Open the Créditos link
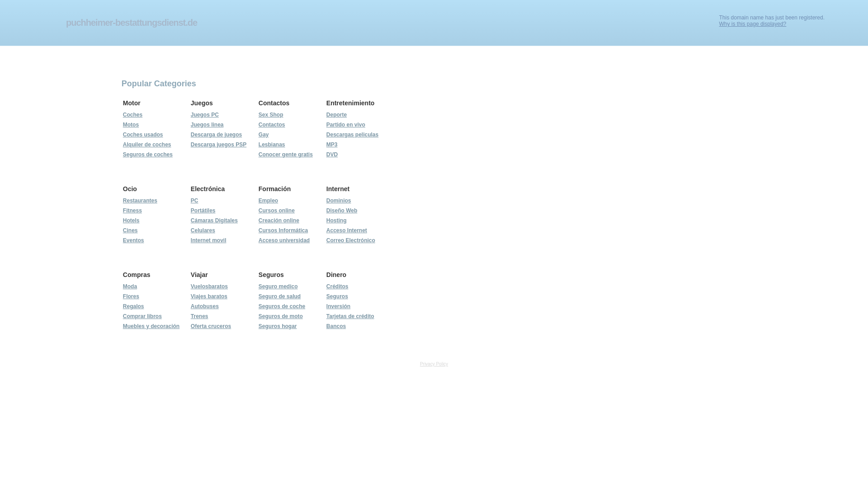This screenshot has height=488, width=868. [x=337, y=286]
